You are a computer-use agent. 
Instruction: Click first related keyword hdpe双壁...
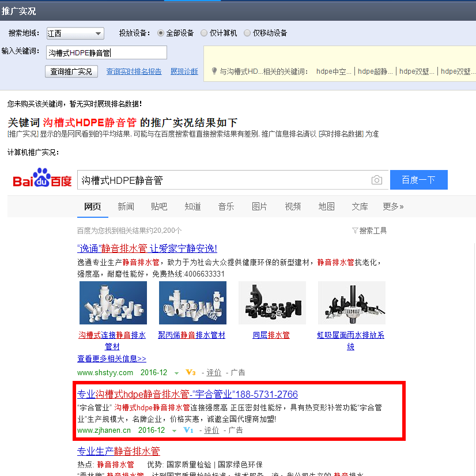pos(417,71)
